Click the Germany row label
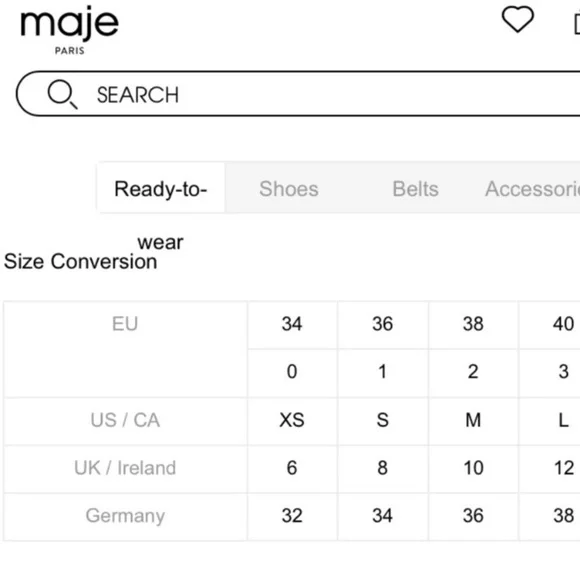The image size is (580, 580). pos(125,516)
